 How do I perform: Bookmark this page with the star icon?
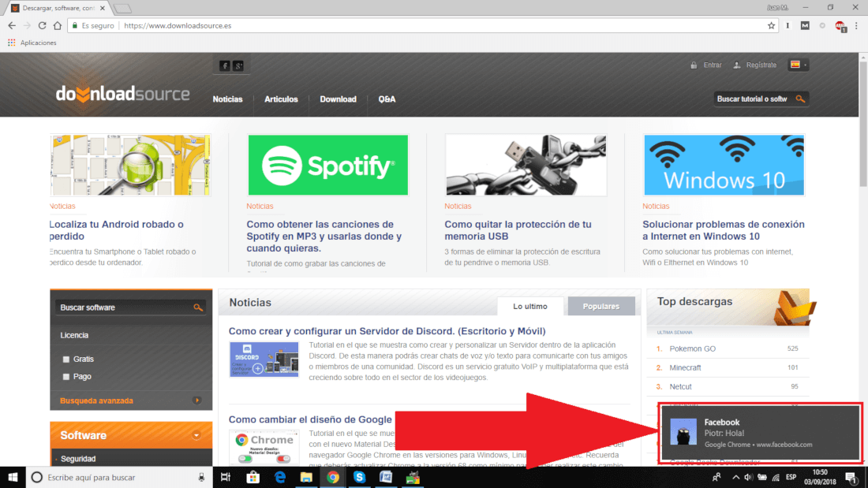pyautogui.click(x=771, y=25)
